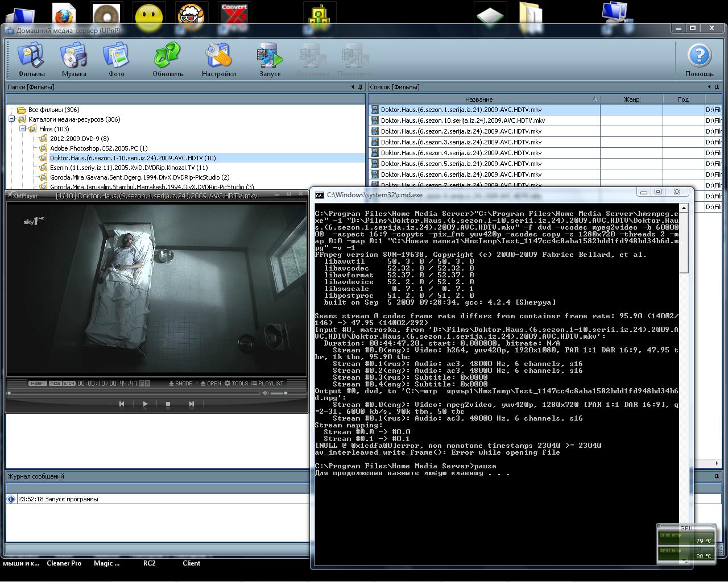Image resolution: width=728 pixels, height=582 pixels.
Task: Start the server with the Запуск icon
Action: pos(270,60)
